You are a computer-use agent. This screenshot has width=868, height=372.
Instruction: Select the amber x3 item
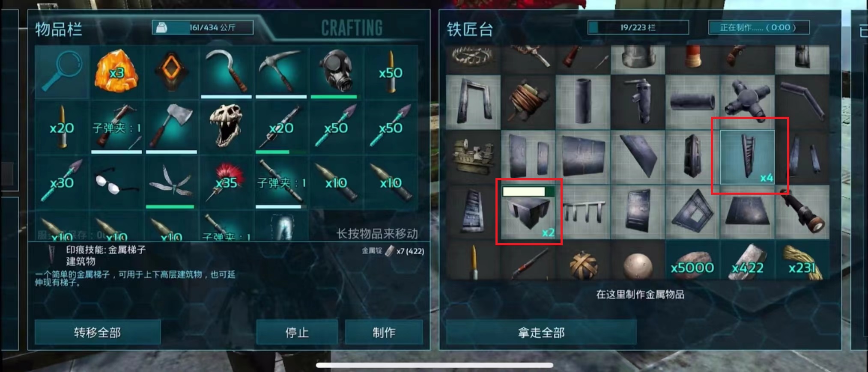pyautogui.click(x=116, y=73)
